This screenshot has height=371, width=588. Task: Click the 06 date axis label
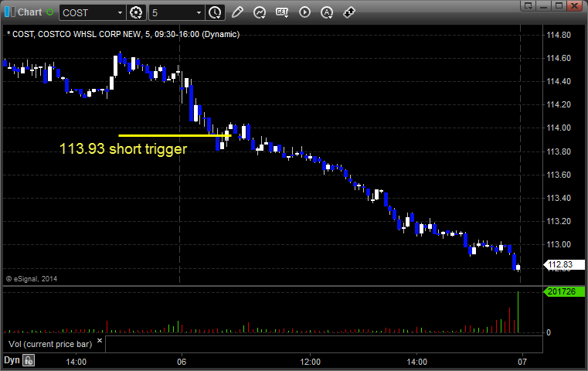coord(182,362)
